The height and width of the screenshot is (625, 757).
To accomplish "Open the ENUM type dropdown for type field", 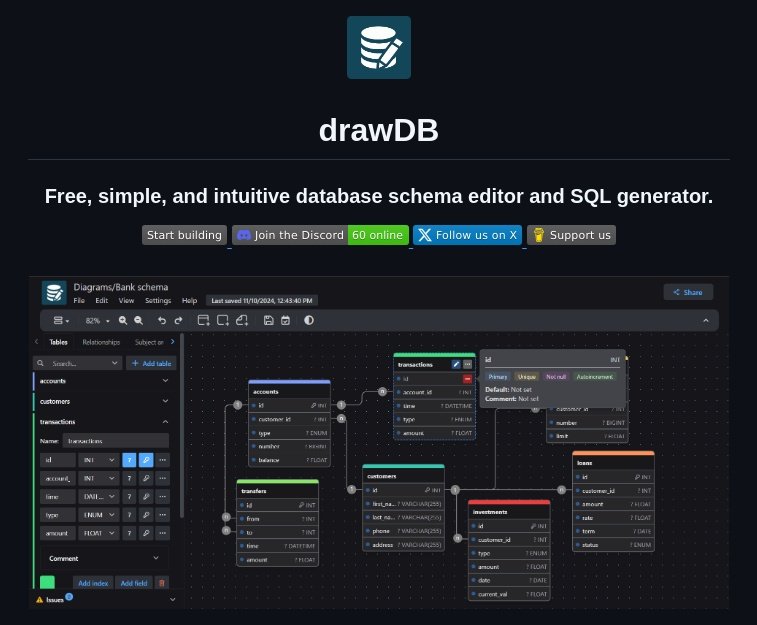I will 98,515.
